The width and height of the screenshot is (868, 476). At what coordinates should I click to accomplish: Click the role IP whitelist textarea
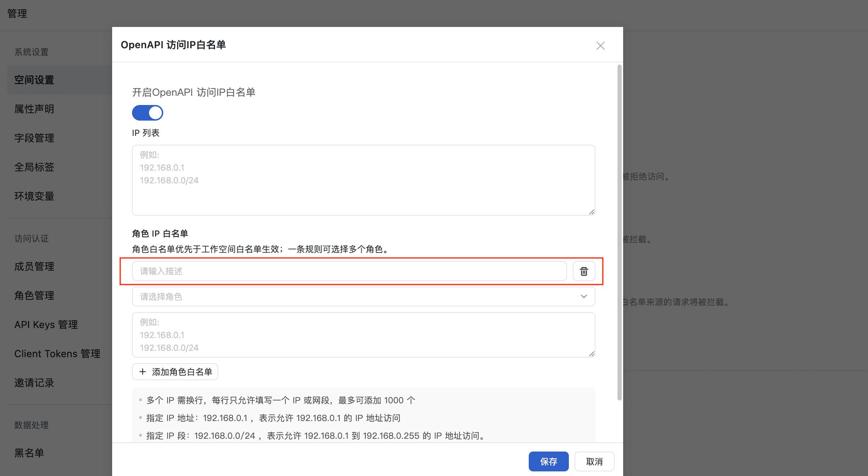(363, 335)
